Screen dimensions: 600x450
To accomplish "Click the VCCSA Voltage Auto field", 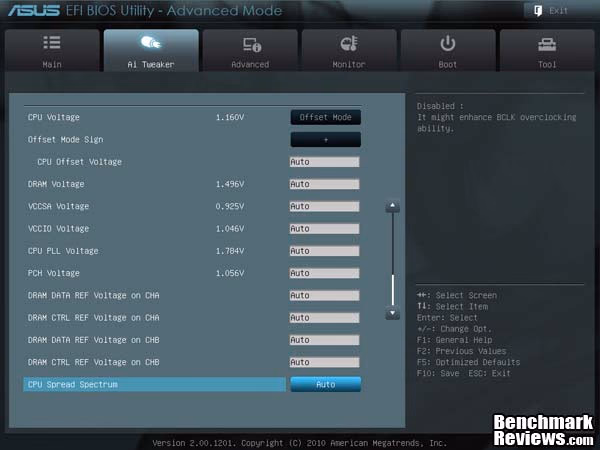I will tap(324, 206).
